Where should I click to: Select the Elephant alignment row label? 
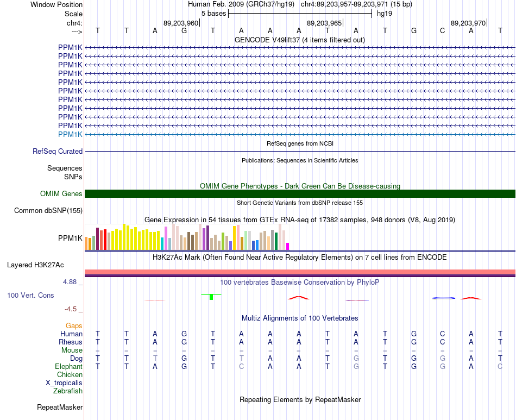(68, 366)
